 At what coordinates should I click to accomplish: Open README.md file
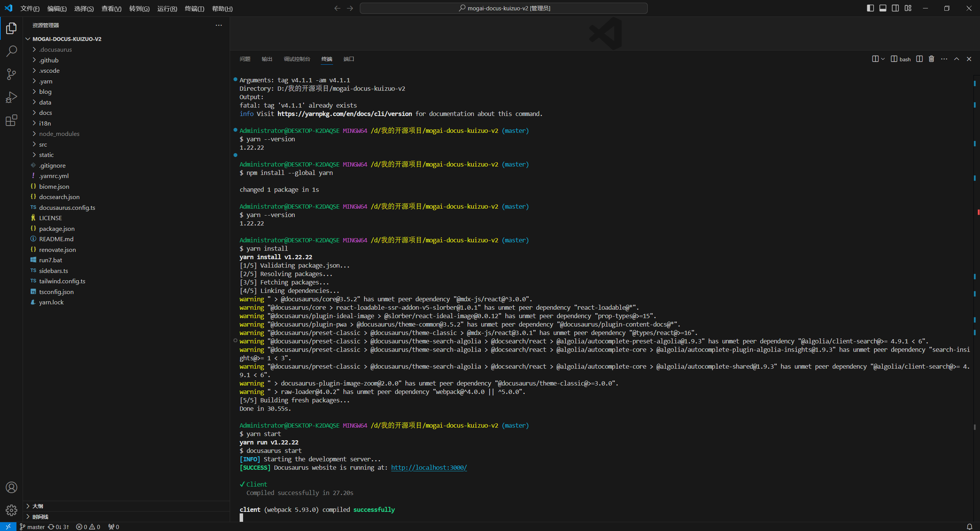pyautogui.click(x=126, y=239)
